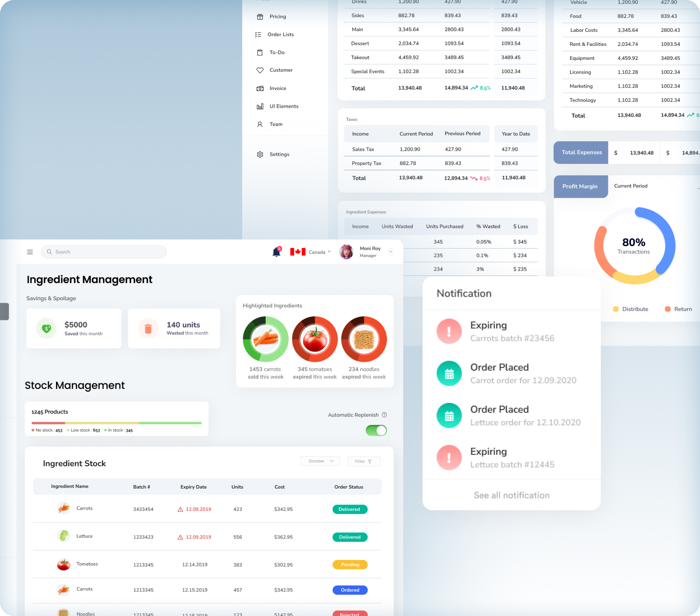Click the red Expiring alert icon for Carrots batch
Screen dimensions: 700x616
pyautogui.click(x=449, y=331)
